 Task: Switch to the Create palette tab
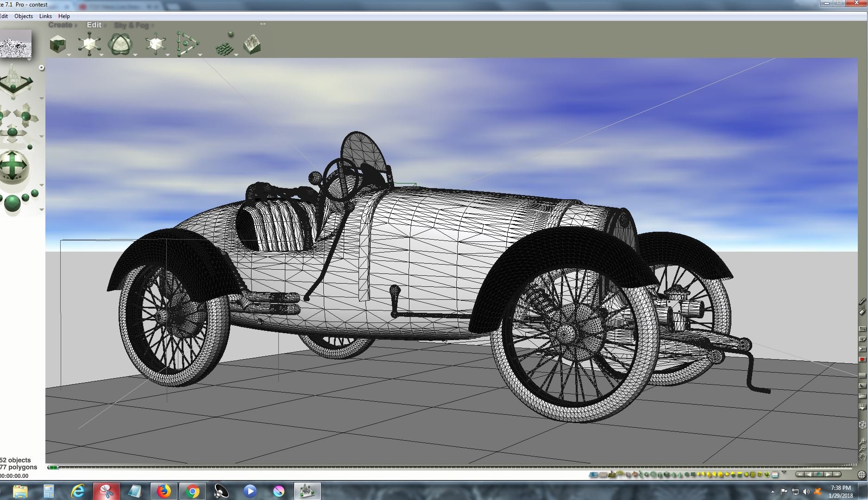[x=60, y=25]
